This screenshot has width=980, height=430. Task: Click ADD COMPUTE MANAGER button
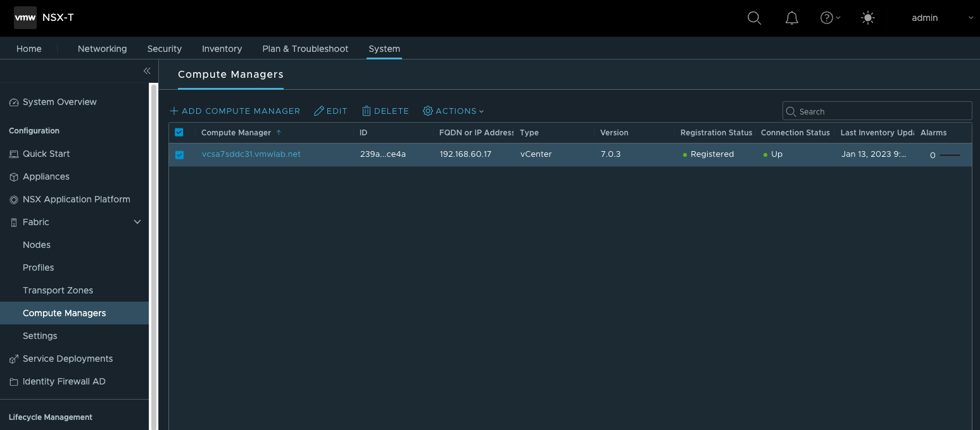[x=235, y=111]
